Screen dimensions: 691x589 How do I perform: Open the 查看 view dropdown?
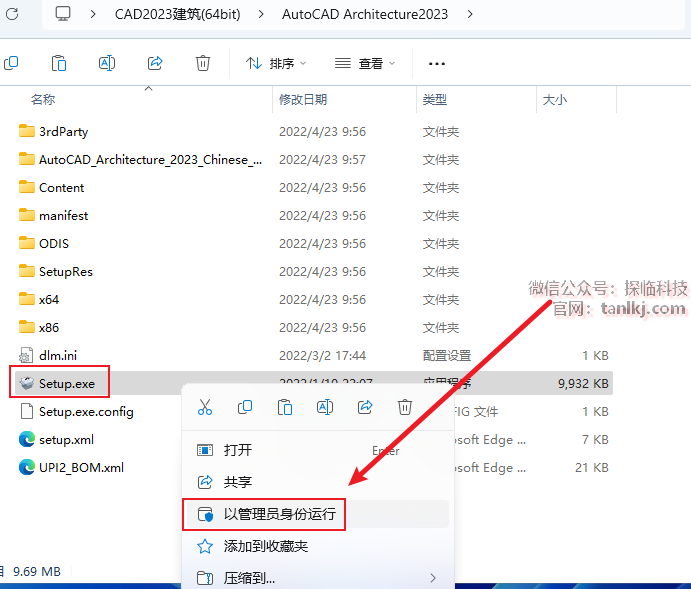click(365, 63)
